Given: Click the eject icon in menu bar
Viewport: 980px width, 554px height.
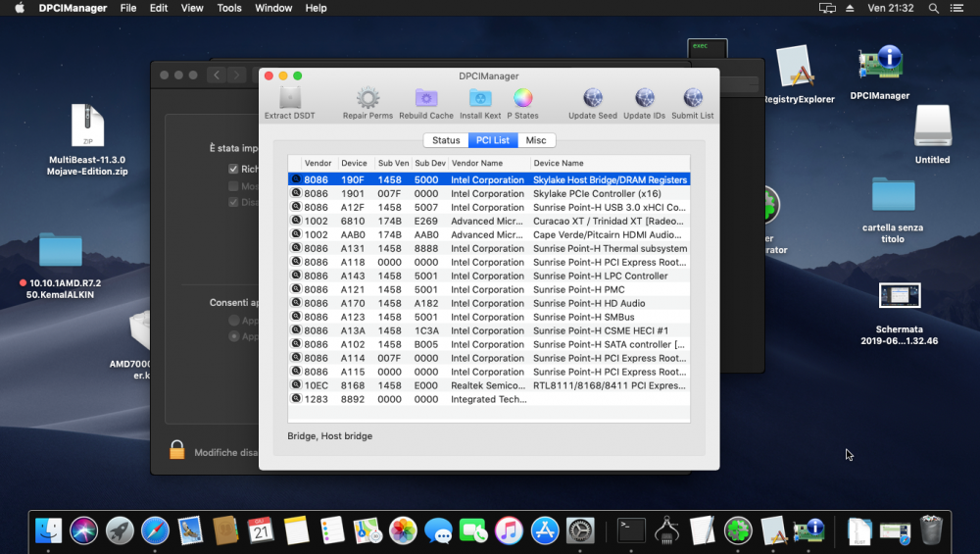Looking at the screenshot, I should pyautogui.click(x=850, y=8).
